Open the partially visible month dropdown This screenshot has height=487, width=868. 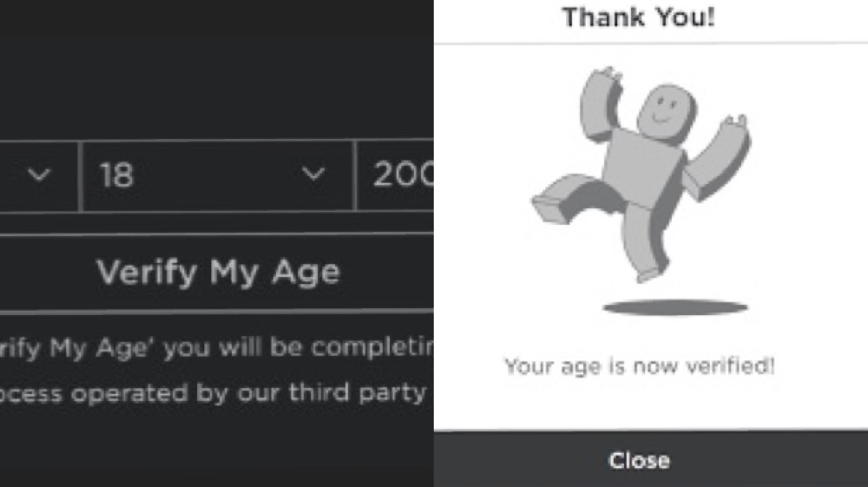36,176
